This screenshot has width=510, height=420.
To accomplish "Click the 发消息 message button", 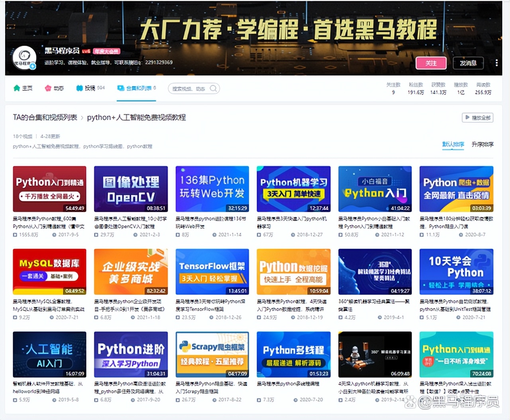I will 468,63.
